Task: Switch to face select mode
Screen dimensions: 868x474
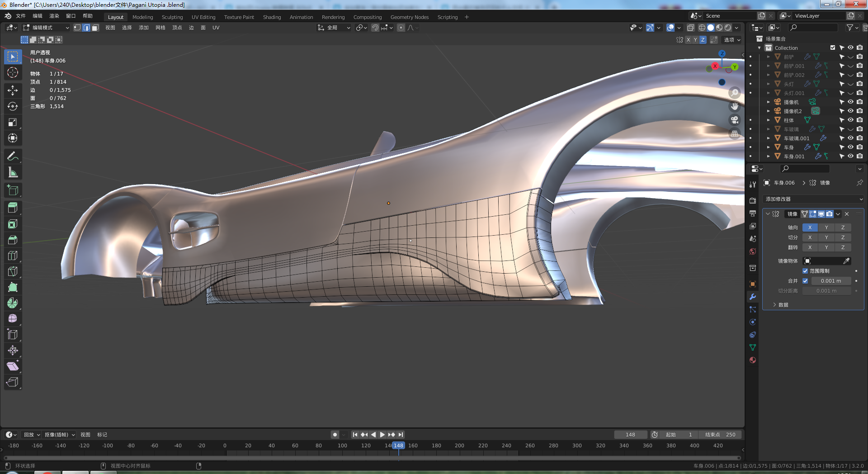Action: coord(95,28)
